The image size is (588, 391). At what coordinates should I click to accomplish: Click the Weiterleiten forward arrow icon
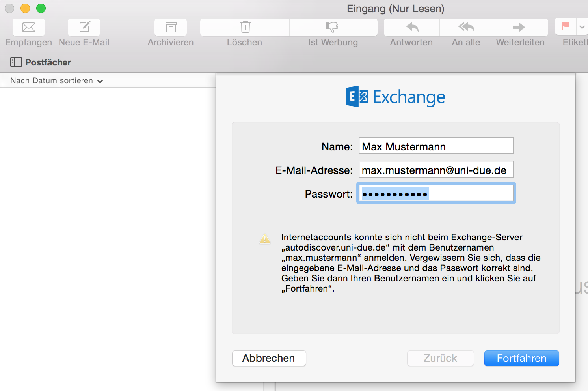520,27
